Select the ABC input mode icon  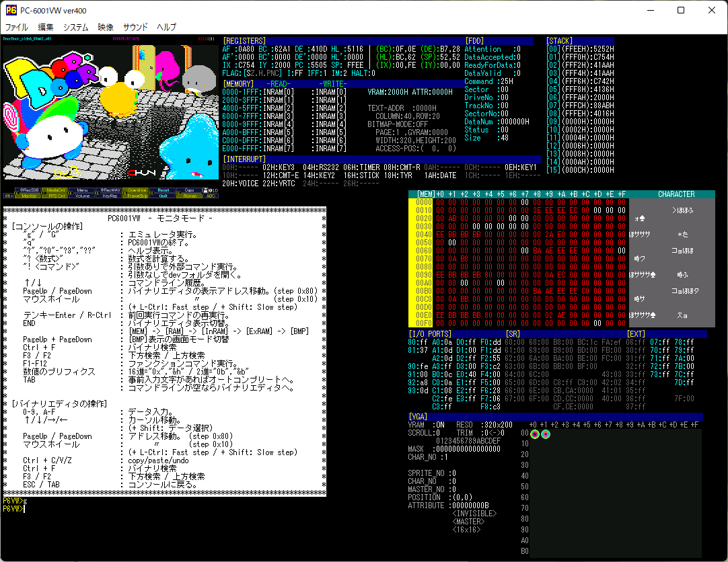click(x=212, y=197)
